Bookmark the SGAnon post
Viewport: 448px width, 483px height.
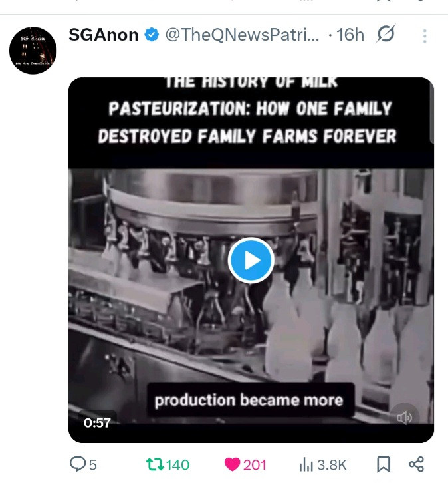384,464
